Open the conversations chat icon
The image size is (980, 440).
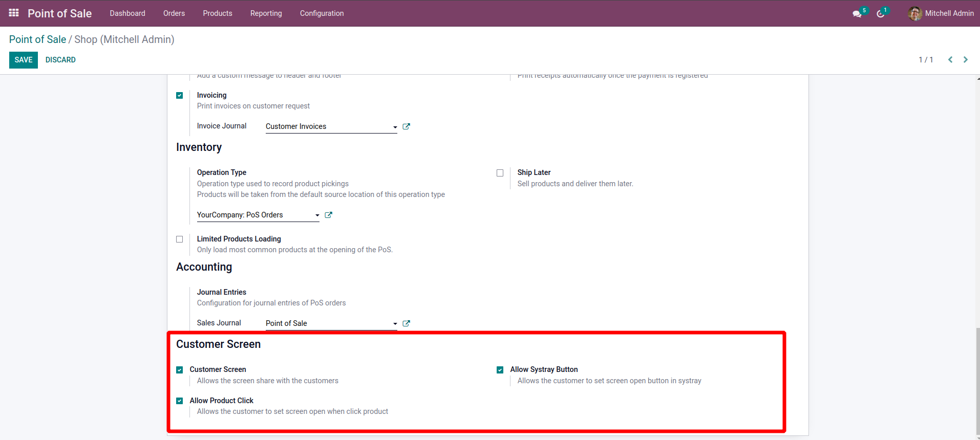[x=857, y=14]
